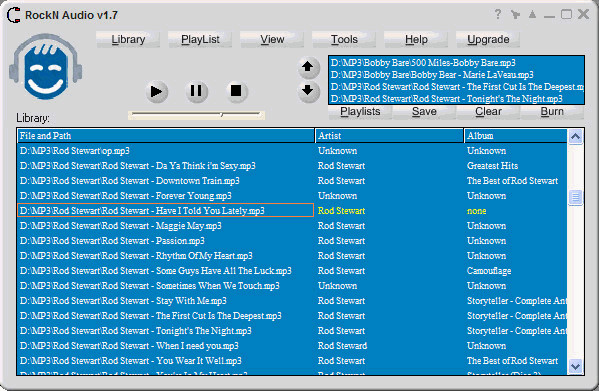Maximize the RockN Audio window
599x391 pixels.
[566, 15]
